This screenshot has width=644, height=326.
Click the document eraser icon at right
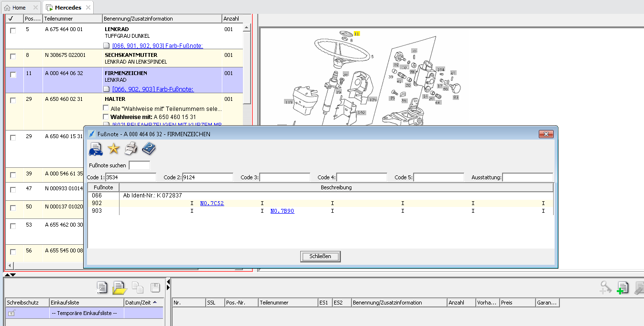(639, 288)
